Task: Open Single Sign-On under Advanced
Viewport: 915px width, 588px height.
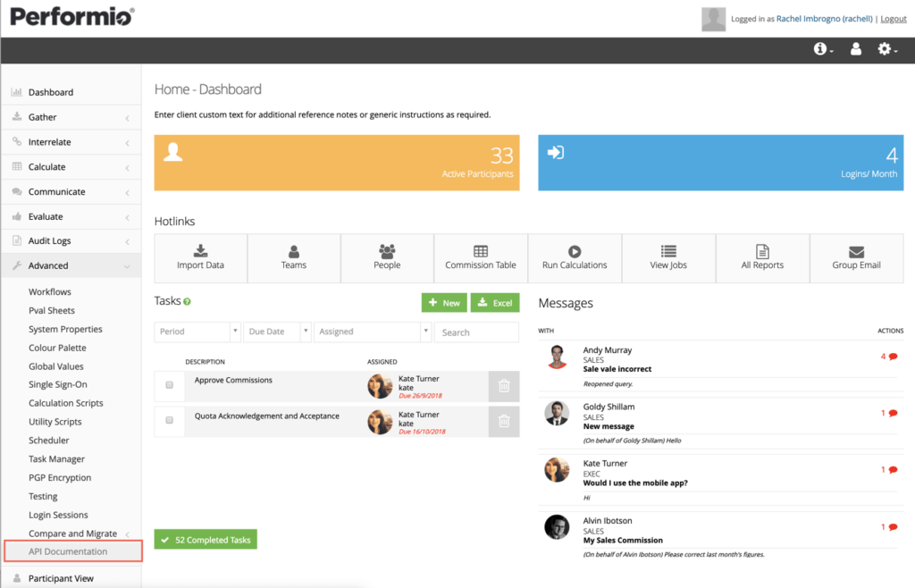Action: (x=58, y=384)
